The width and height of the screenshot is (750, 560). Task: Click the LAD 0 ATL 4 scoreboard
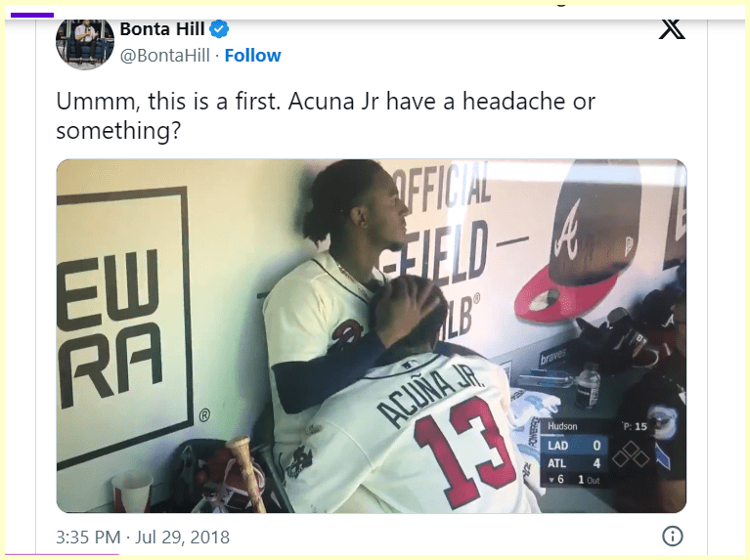(x=574, y=454)
